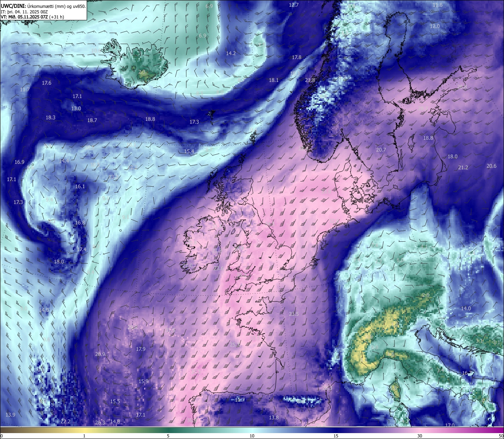
Task: Click the 20.6 value label
Action: 491,166
